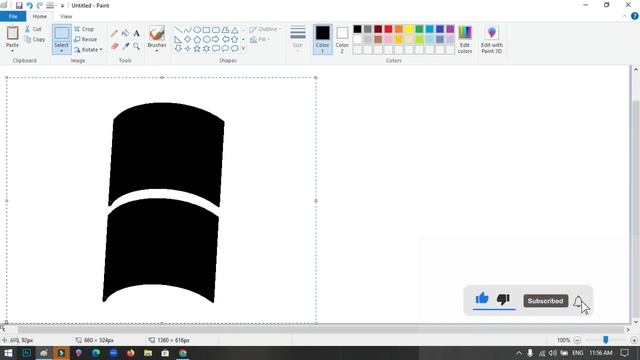This screenshot has width=640, height=360.
Task: Select the Magnifier tool
Action: point(136,46)
